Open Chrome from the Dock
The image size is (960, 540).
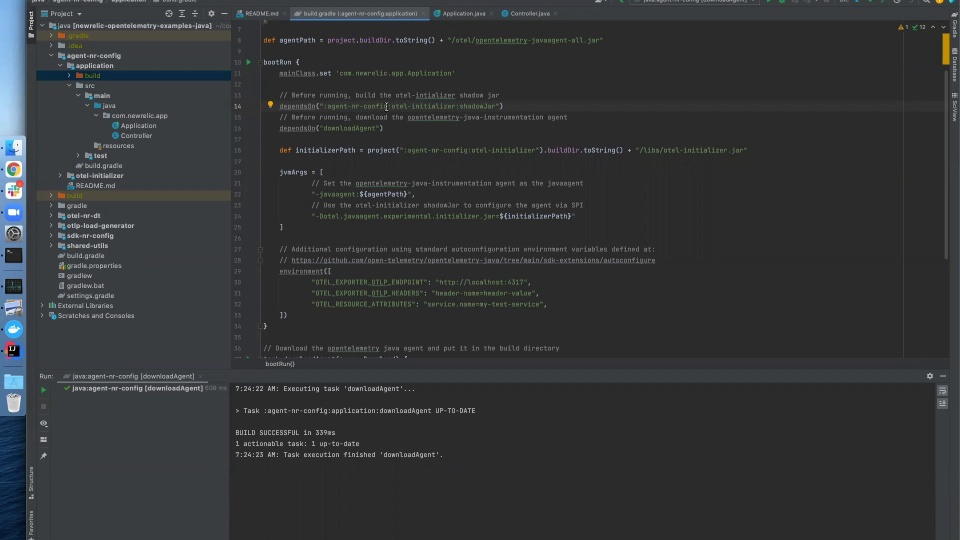coord(13,170)
